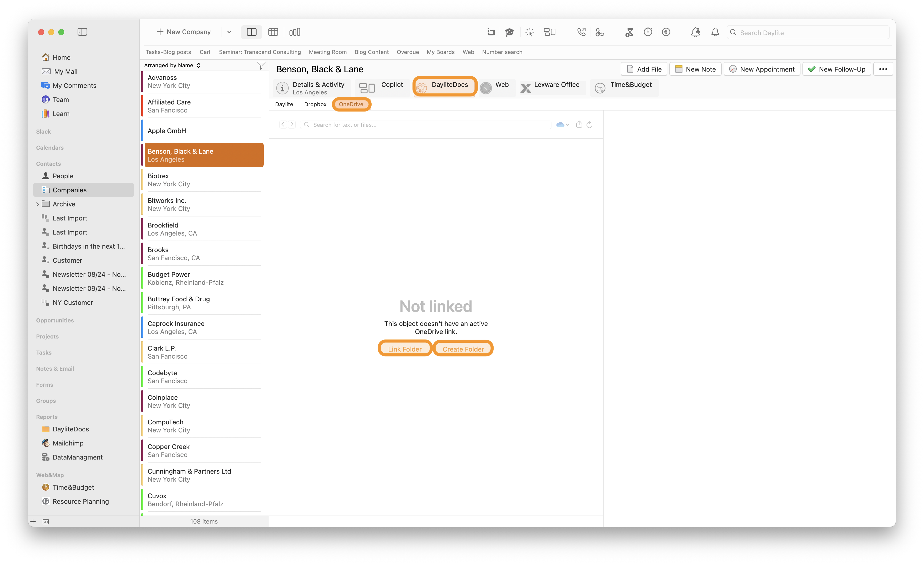Click the plus add button at sidebar bottom
Viewport: 924px width, 564px height.
coord(33,521)
